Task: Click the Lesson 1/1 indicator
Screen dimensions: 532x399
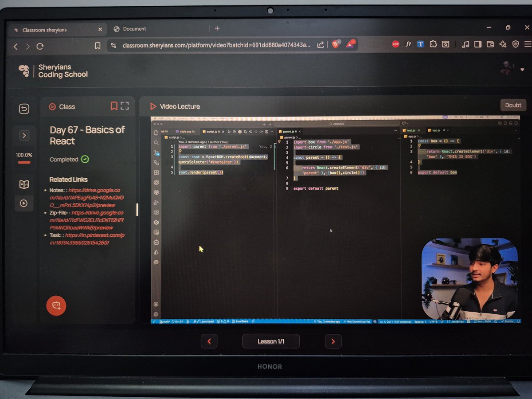Action: 271,341
